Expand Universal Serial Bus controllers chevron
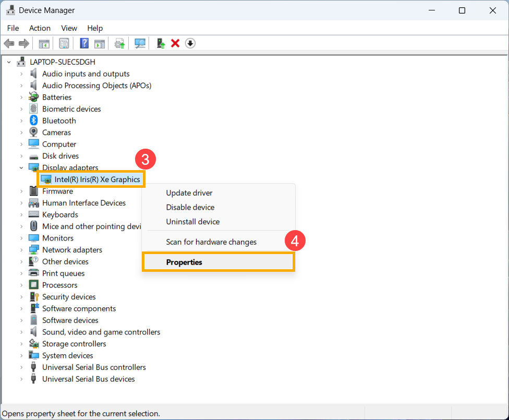 click(x=21, y=367)
